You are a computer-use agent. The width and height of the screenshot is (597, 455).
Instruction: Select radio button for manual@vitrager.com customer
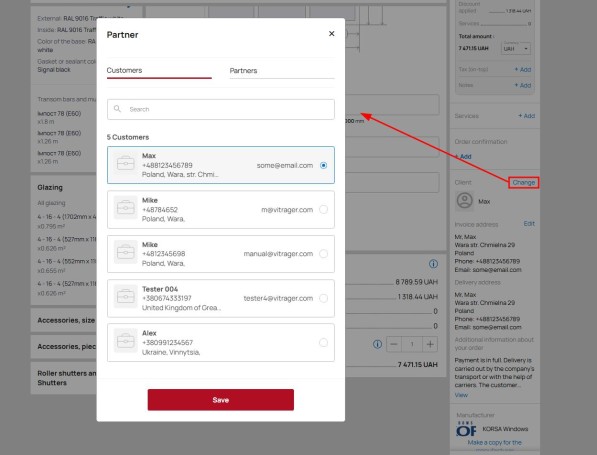[323, 254]
